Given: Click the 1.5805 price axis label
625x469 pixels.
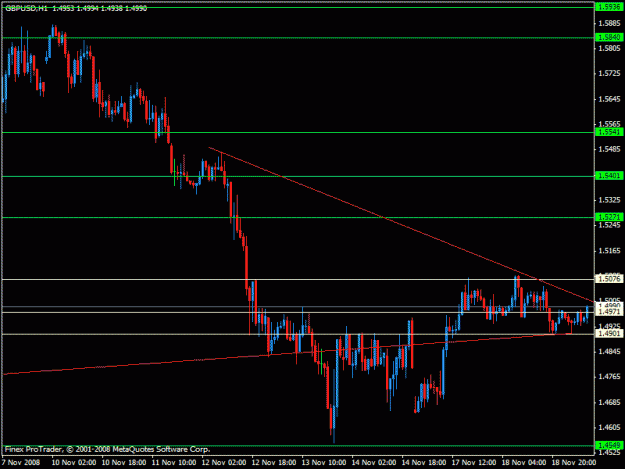Looking at the screenshot, I should click(x=609, y=48).
